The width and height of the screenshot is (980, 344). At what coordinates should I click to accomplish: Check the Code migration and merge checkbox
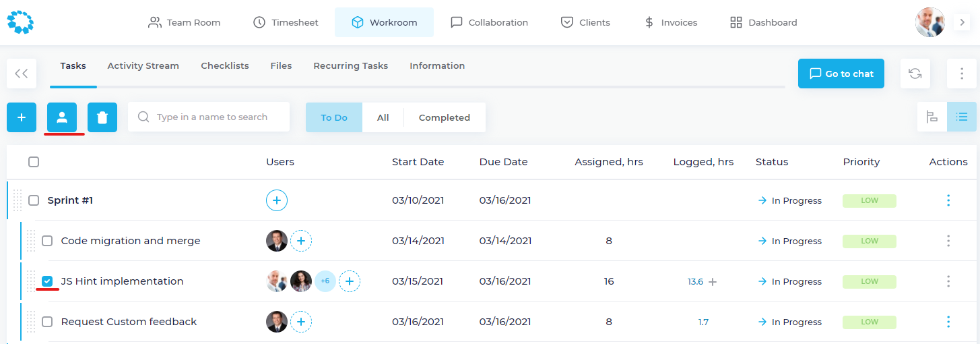47,241
